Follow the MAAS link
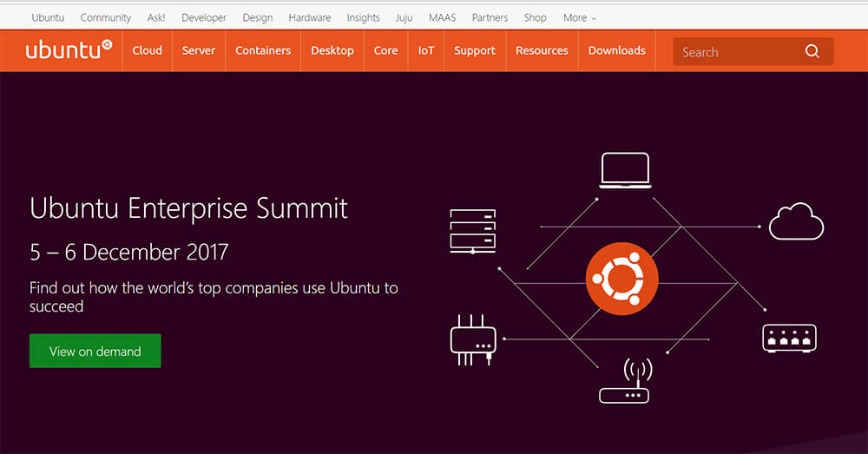868x454 pixels. click(443, 17)
